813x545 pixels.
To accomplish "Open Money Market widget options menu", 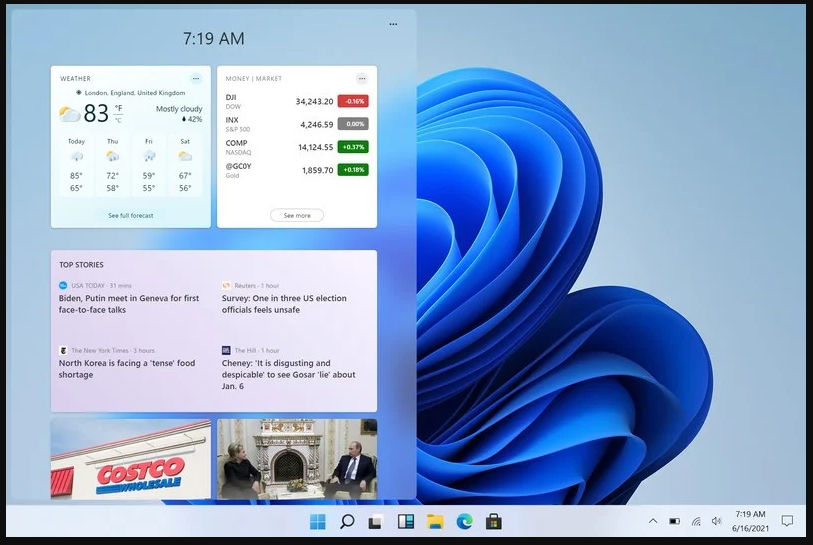I will 362,79.
